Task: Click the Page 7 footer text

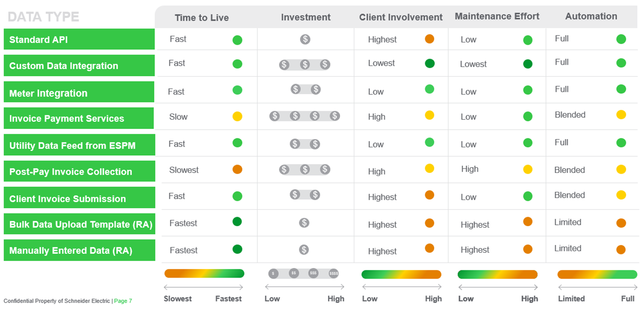Action: [x=123, y=301]
